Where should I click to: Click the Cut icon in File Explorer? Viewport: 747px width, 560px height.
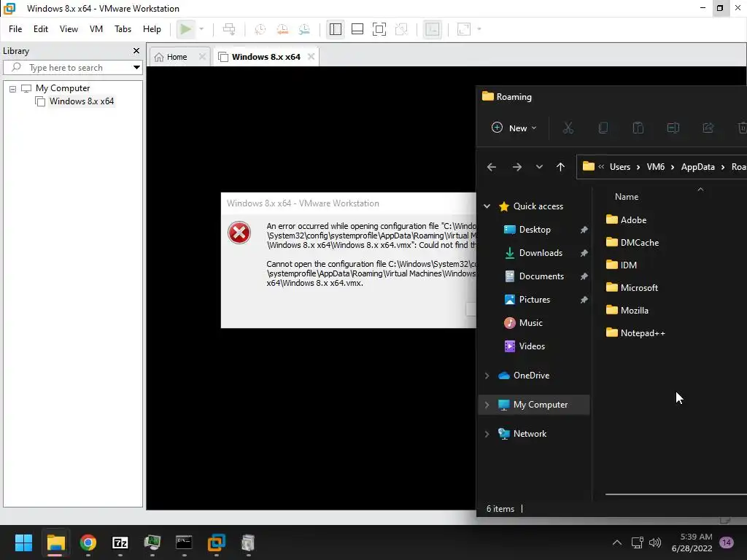coord(568,128)
